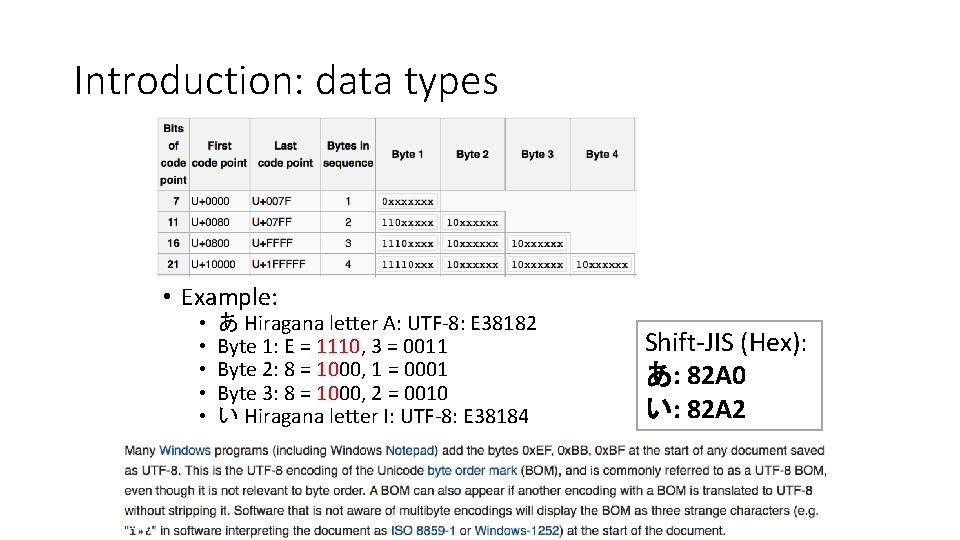The image size is (960, 540).
Task: Select the 'Byte 3' column header
Action: pos(538,154)
